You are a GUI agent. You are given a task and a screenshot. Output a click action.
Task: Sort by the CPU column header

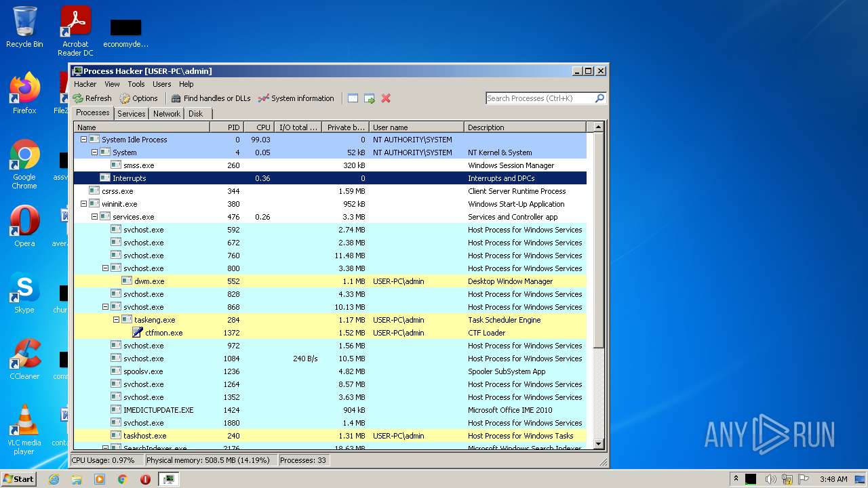coord(258,127)
